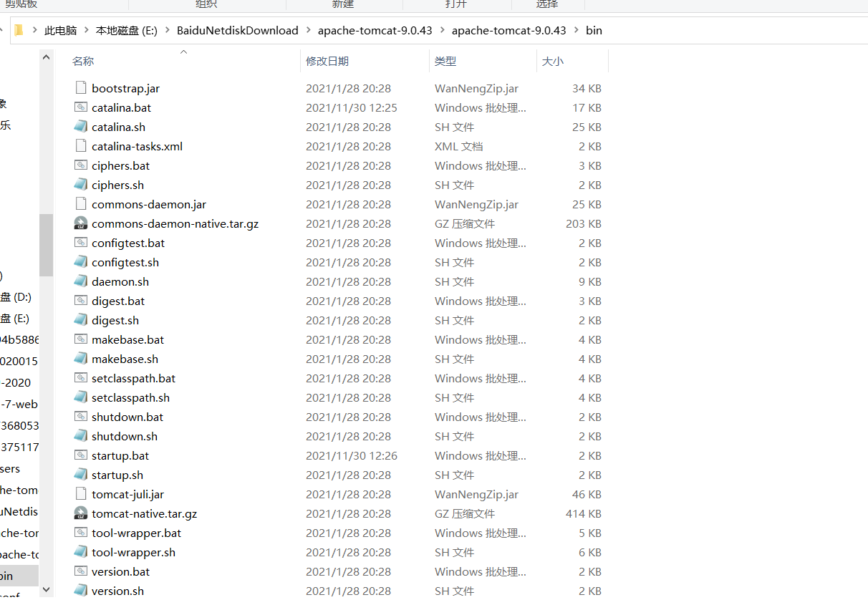Select drive (E:) in navigation pane
868x605 pixels.
pyautogui.click(x=15, y=318)
